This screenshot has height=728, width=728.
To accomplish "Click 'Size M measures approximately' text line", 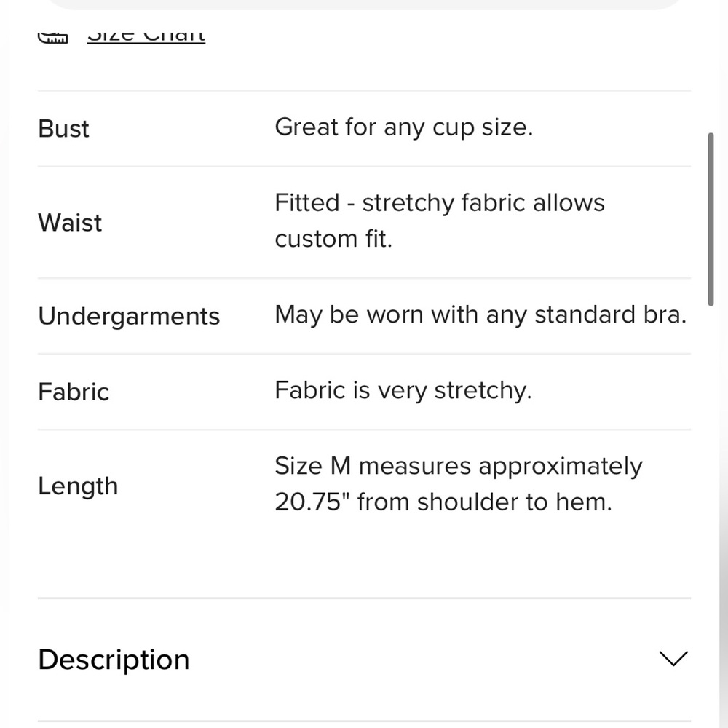I will (x=458, y=467).
